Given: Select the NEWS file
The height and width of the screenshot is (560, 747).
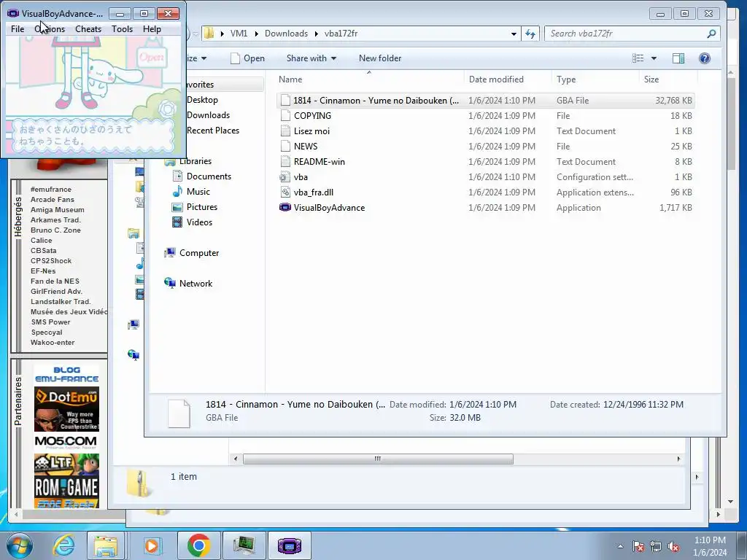Looking at the screenshot, I should [306, 146].
